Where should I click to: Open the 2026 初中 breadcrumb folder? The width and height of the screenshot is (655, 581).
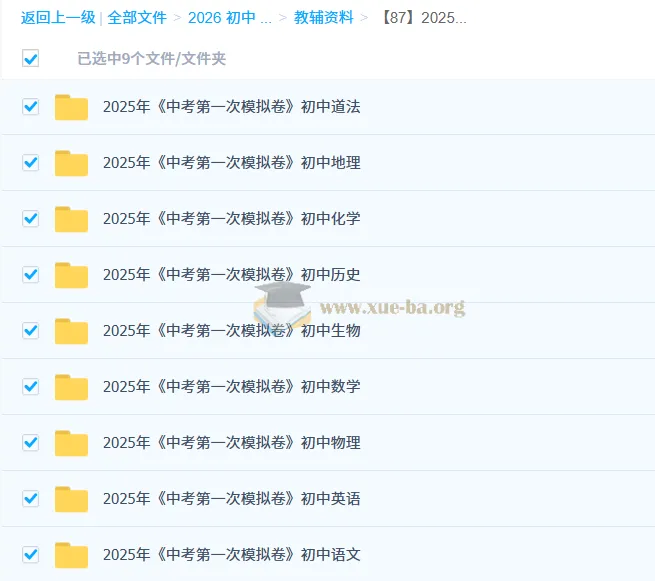(230, 18)
